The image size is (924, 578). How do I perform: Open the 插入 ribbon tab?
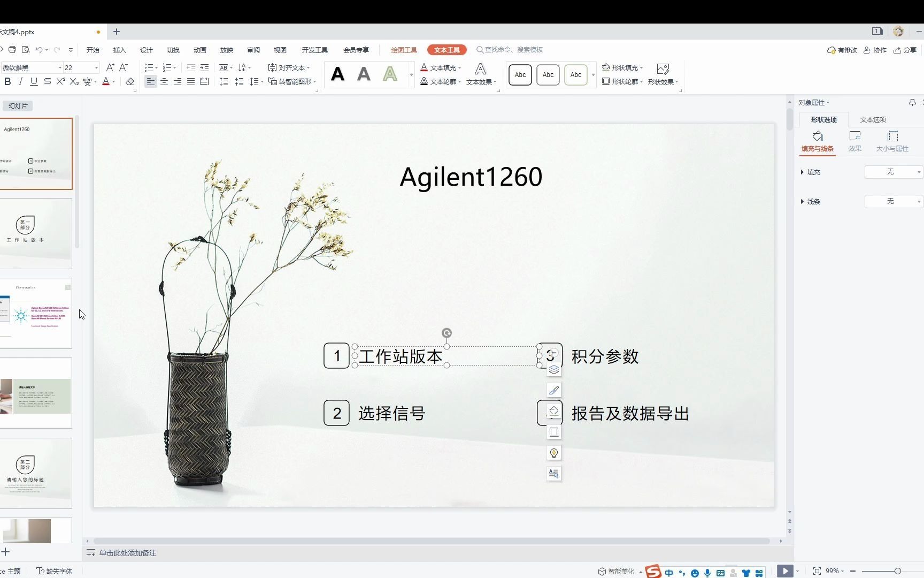click(120, 50)
